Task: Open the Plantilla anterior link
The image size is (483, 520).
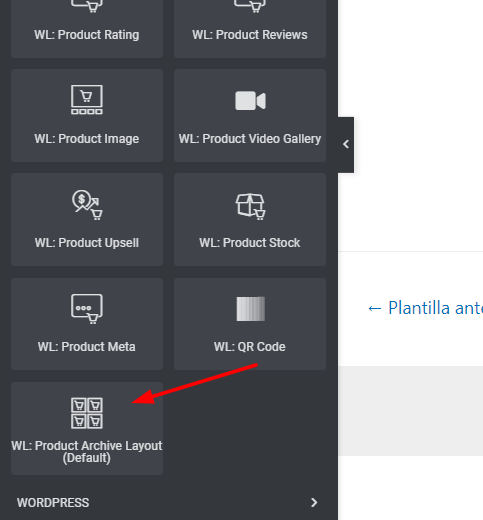Action: [425, 308]
